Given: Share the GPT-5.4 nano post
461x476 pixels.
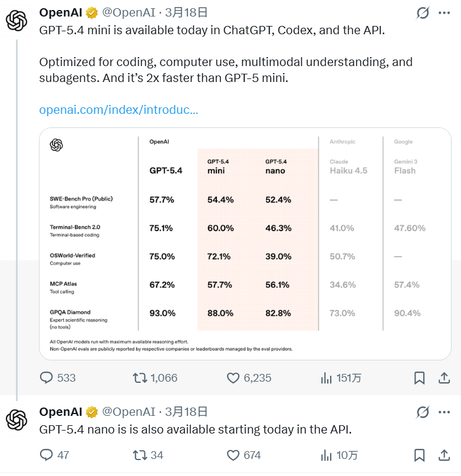Looking at the screenshot, I should pos(443,455).
